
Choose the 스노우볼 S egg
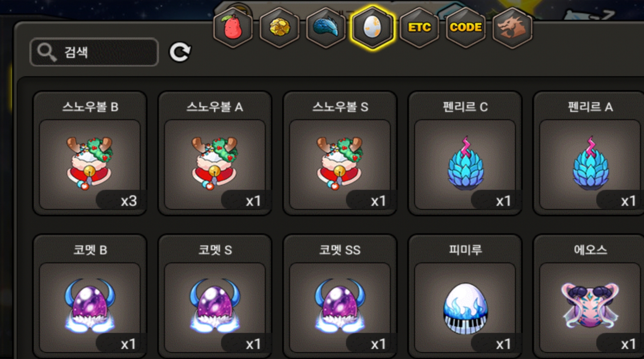340,153
